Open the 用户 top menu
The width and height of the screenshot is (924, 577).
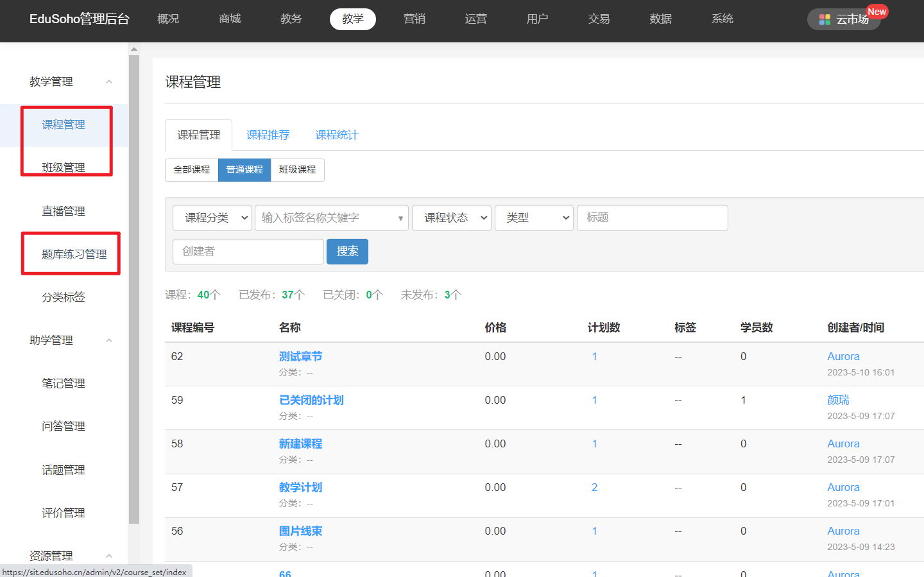pyautogui.click(x=538, y=19)
